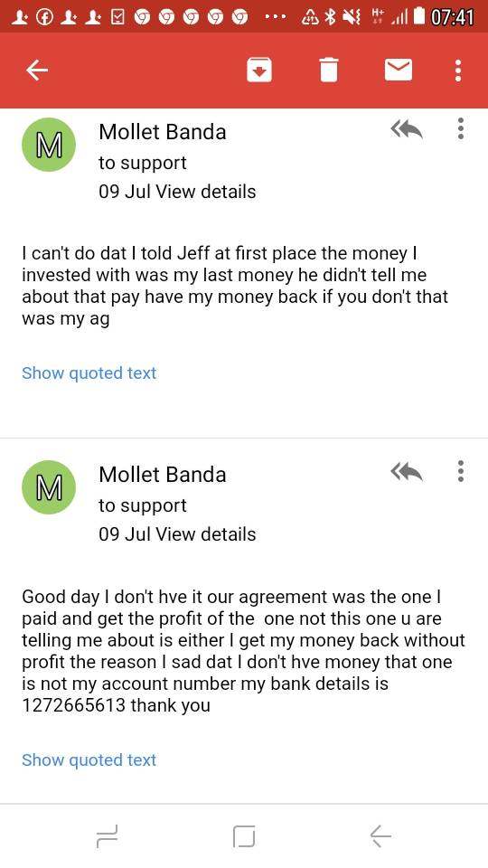Reply all to the second message
The height and width of the screenshot is (868, 488).
pos(406,472)
